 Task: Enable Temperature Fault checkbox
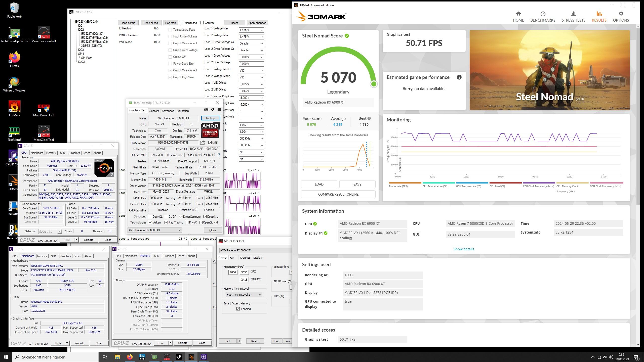(x=170, y=30)
